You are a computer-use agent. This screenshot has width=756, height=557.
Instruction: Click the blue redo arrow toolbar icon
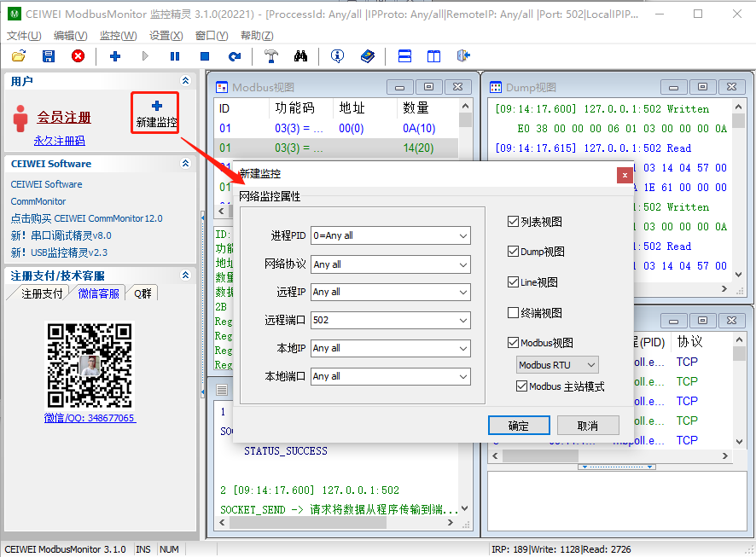click(x=235, y=56)
